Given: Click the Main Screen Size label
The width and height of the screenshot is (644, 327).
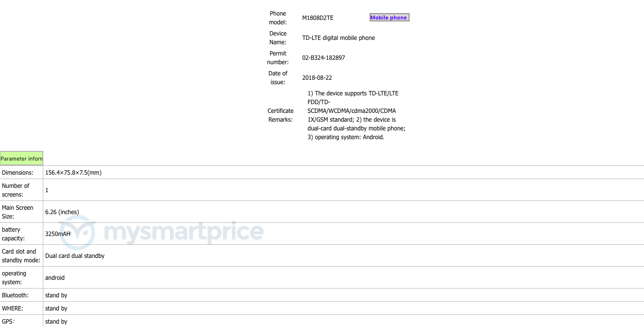Looking at the screenshot, I should coord(18,212).
